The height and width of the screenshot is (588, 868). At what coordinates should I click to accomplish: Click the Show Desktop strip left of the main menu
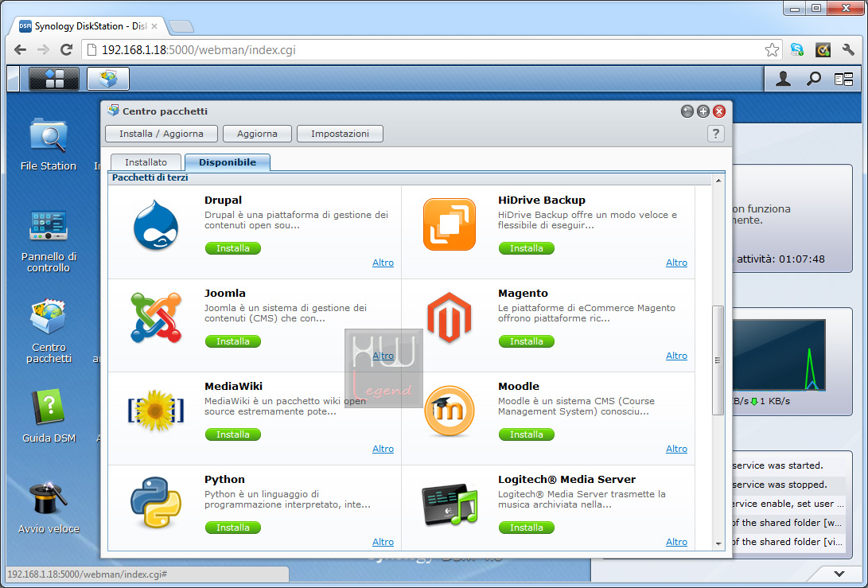[14, 79]
